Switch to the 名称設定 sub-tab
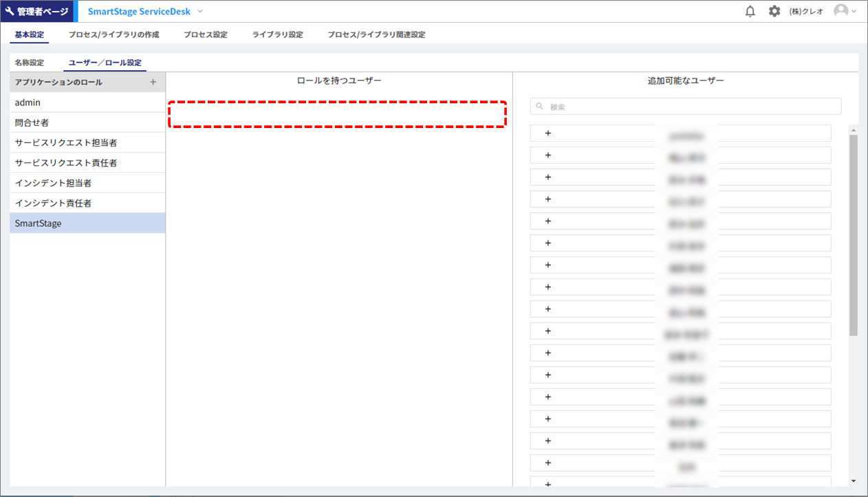Viewport: 868px width, 497px height. coord(30,63)
